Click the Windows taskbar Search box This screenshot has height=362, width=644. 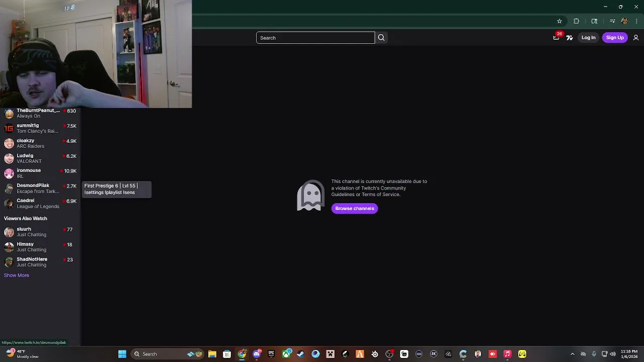(167, 354)
